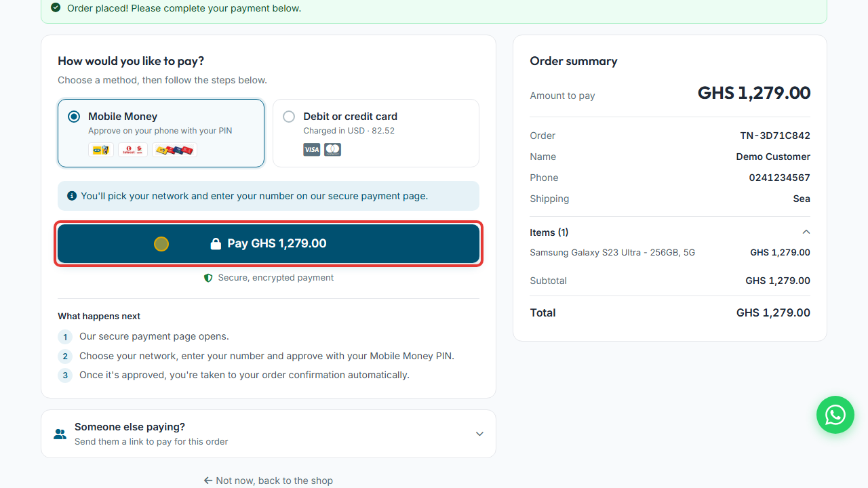Image resolution: width=868 pixels, height=488 pixels.
Task: Click the Telecel cash logo
Action: (133, 150)
